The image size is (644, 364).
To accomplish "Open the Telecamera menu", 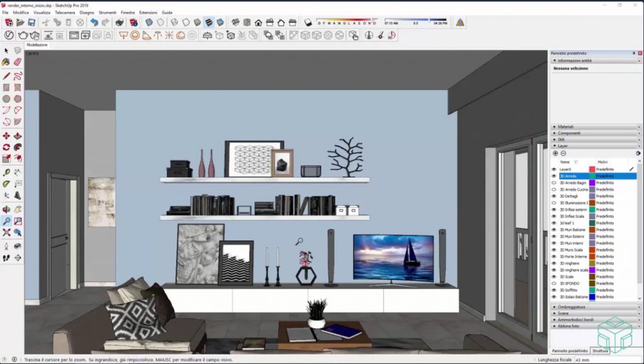I will tap(65, 13).
